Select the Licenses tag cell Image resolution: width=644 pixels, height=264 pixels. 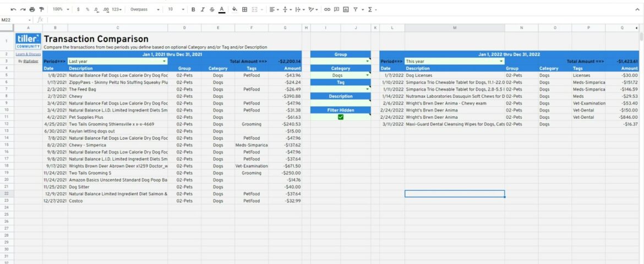(588, 75)
